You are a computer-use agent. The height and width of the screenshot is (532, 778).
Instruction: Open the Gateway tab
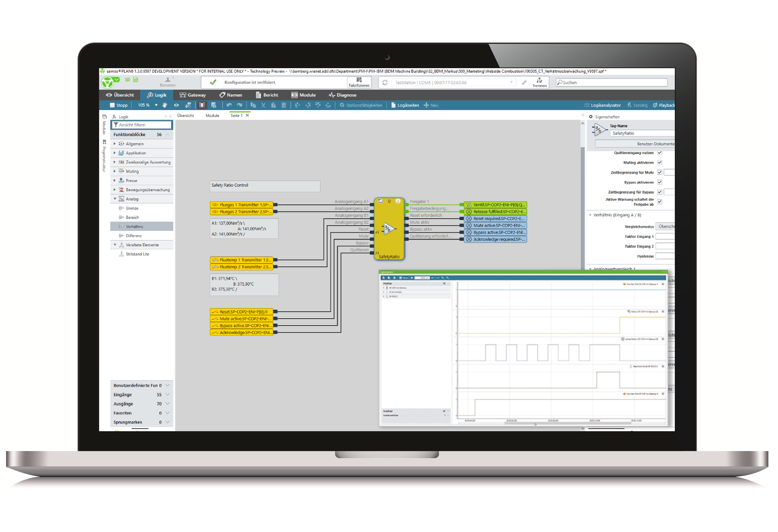192,95
